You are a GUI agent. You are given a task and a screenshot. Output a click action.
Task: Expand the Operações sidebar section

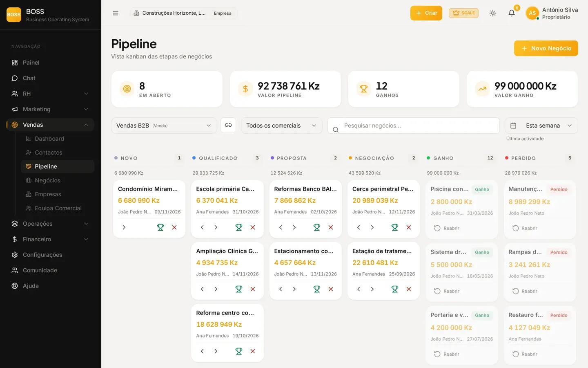pyautogui.click(x=50, y=224)
